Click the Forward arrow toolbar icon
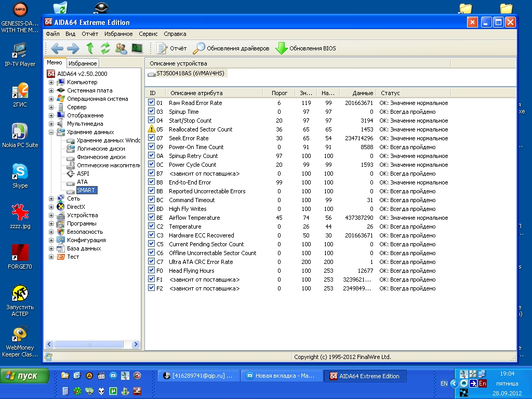This screenshot has width=532, height=399. pyautogui.click(x=73, y=48)
